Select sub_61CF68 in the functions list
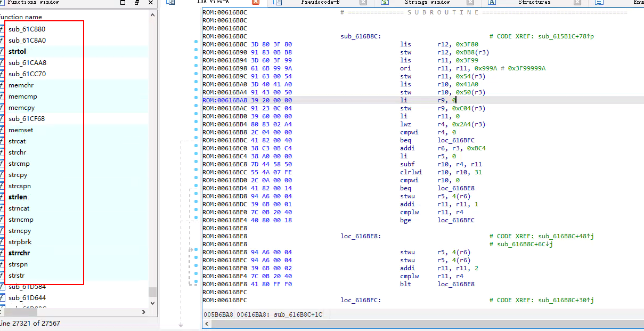The width and height of the screenshot is (644, 331). 27,118
